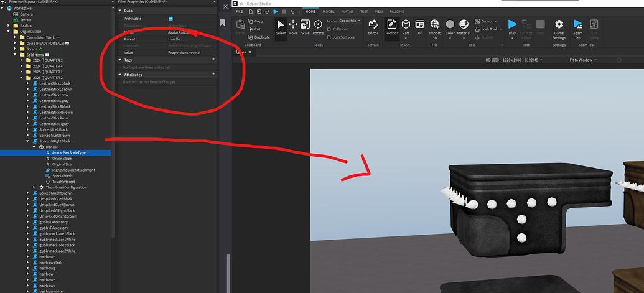Collapse the Data properties section

tap(120, 11)
